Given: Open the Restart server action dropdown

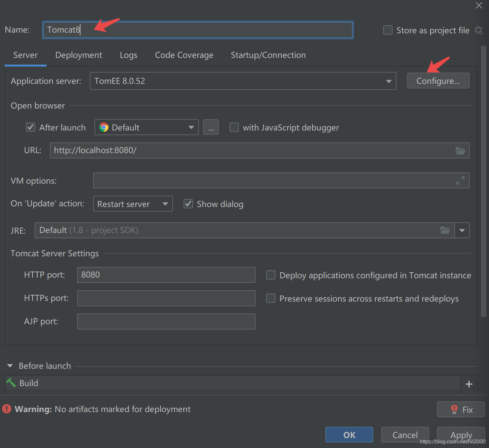Looking at the screenshot, I should pos(133,204).
